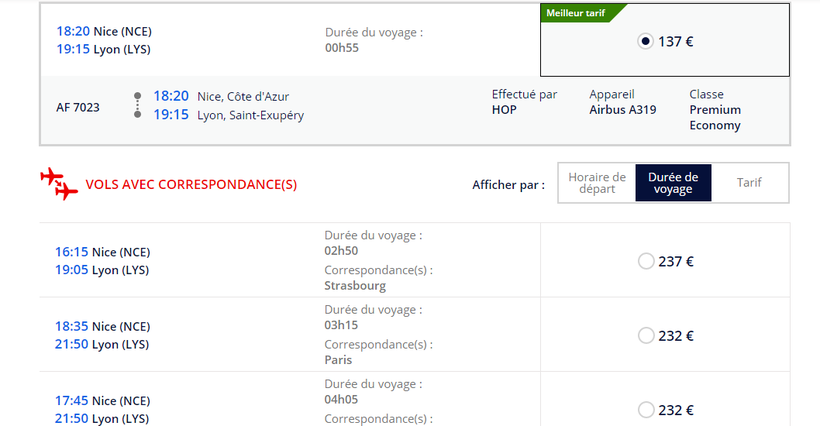
Task: Expand the 17:45 Nice to Lyon flight
Action: tap(103, 410)
